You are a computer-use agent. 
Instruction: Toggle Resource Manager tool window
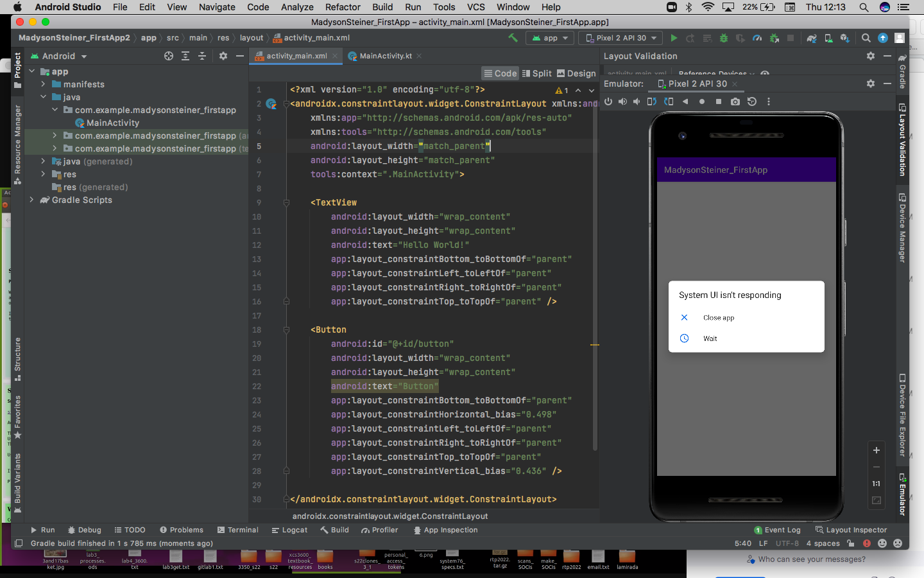pos(17,145)
